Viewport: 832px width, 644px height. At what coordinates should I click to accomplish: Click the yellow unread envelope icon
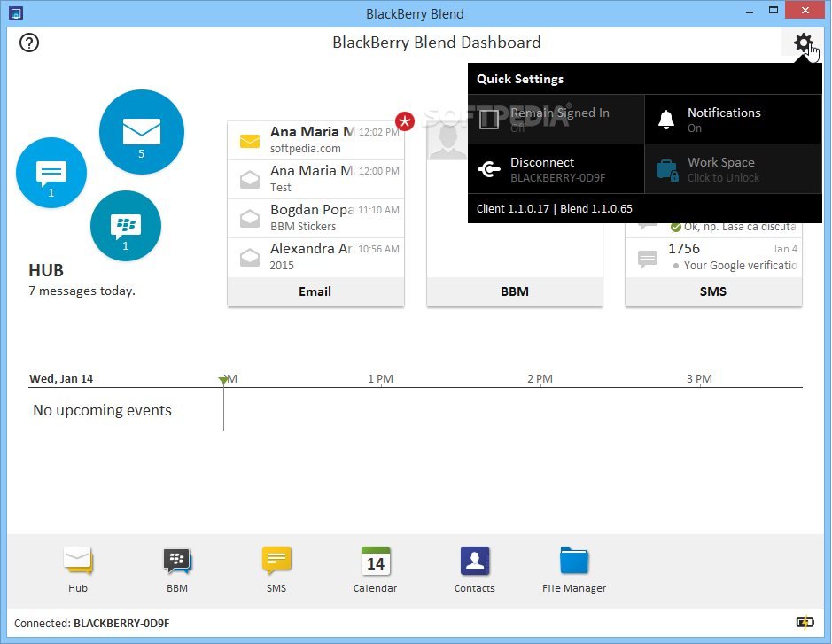[249, 141]
